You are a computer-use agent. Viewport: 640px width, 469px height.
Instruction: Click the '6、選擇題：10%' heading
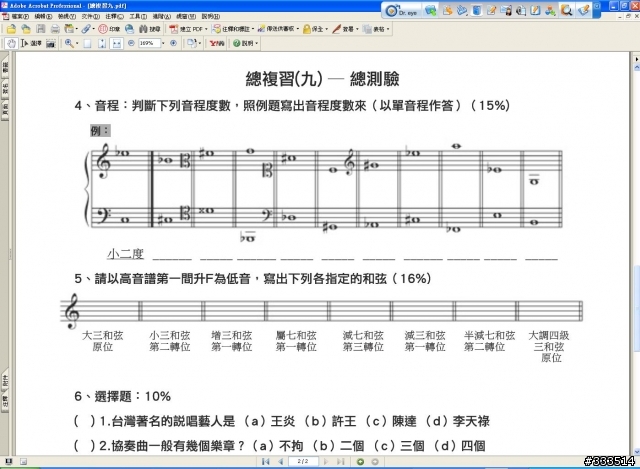(x=122, y=396)
